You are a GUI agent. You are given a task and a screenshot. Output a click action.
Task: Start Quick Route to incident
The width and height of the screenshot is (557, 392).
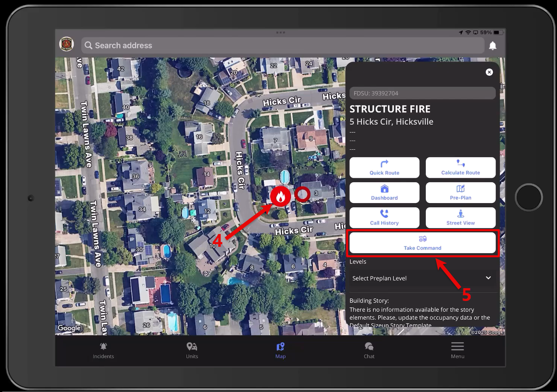[384, 168]
